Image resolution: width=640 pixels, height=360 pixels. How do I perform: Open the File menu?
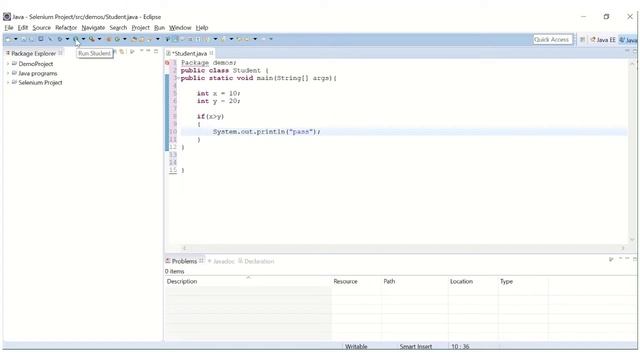pos(9,28)
